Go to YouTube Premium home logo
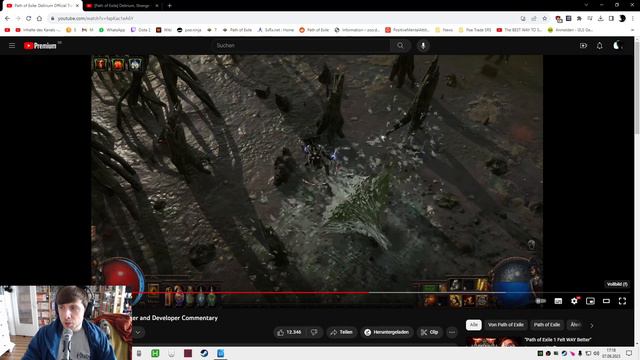Screen dimensions: 640x360 coord(40,46)
